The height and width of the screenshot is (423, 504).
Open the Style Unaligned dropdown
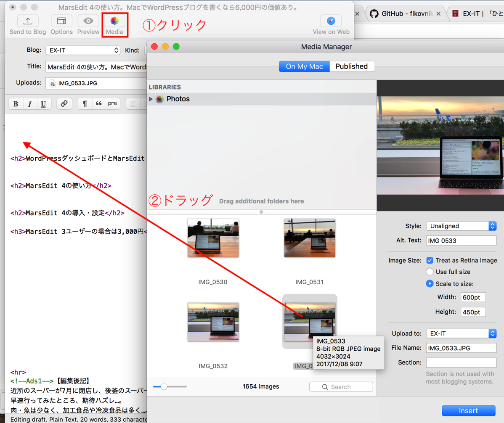coord(461,226)
